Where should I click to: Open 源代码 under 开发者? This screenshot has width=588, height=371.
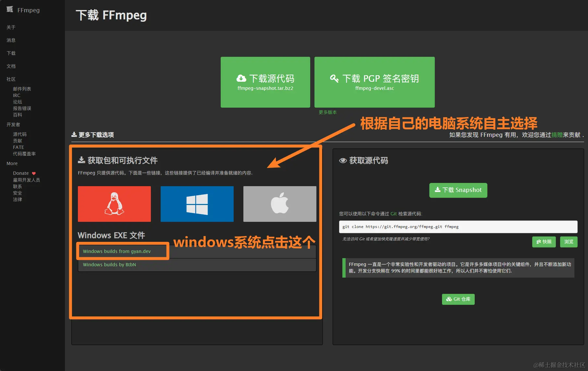(20, 134)
